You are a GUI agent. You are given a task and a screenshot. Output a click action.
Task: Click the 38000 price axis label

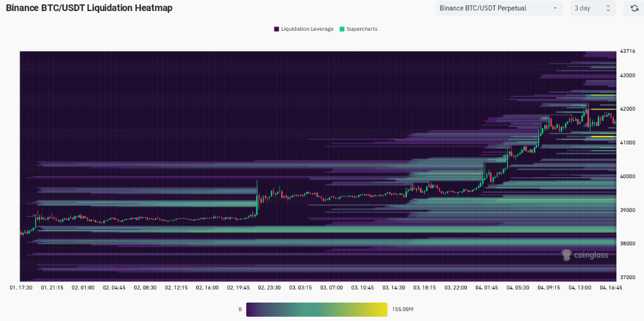627,244
